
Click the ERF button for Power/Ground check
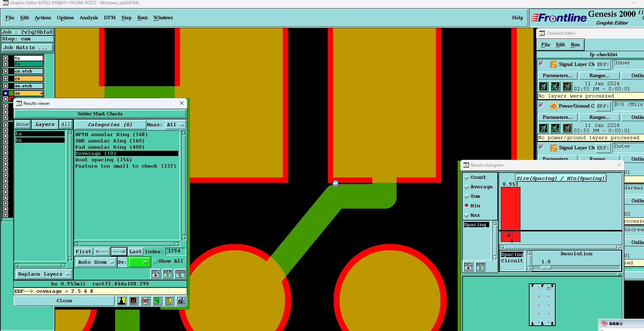pos(603,106)
